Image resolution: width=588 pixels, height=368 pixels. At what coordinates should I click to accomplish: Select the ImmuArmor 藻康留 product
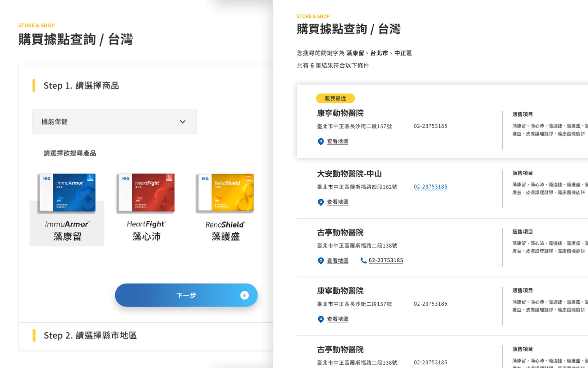pyautogui.click(x=67, y=208)
